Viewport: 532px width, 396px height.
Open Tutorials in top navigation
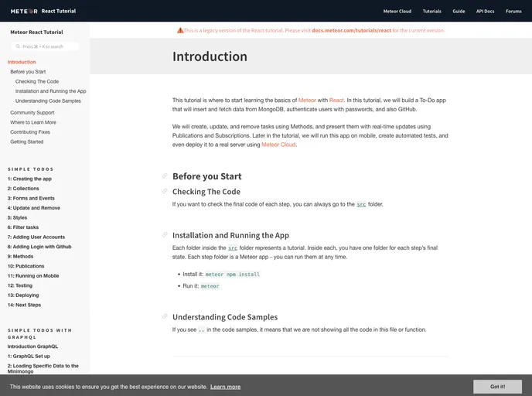[x=432, y=11]
